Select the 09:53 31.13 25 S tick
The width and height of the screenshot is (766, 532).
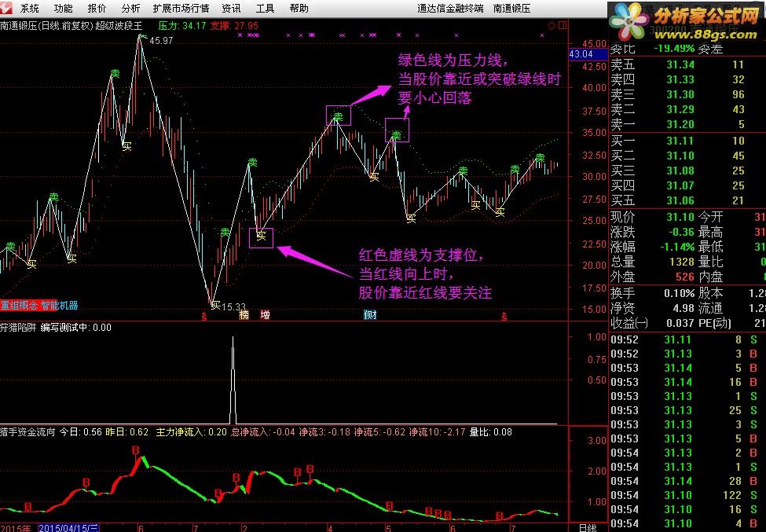(x=687, y=410)
